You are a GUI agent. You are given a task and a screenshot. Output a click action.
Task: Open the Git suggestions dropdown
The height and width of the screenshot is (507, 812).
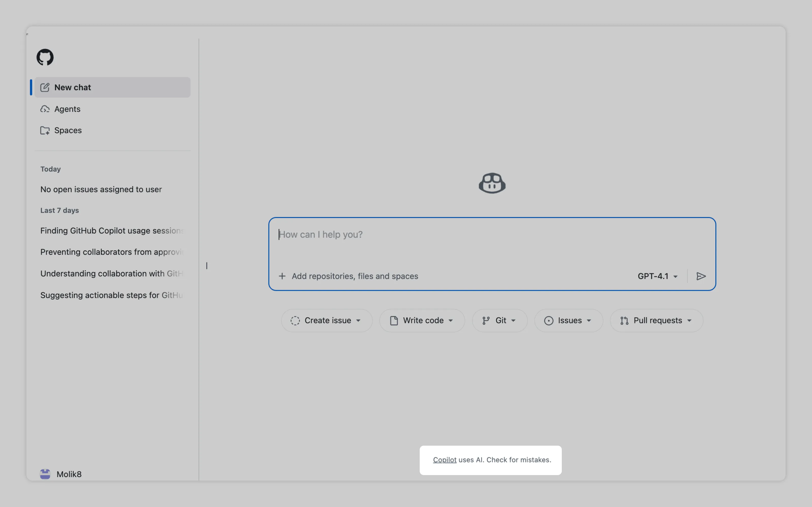click(499, 321)
